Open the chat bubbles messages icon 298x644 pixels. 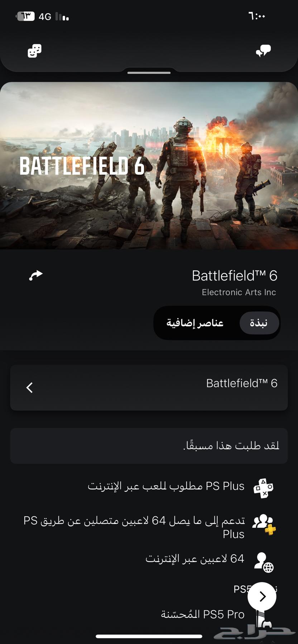263,51
